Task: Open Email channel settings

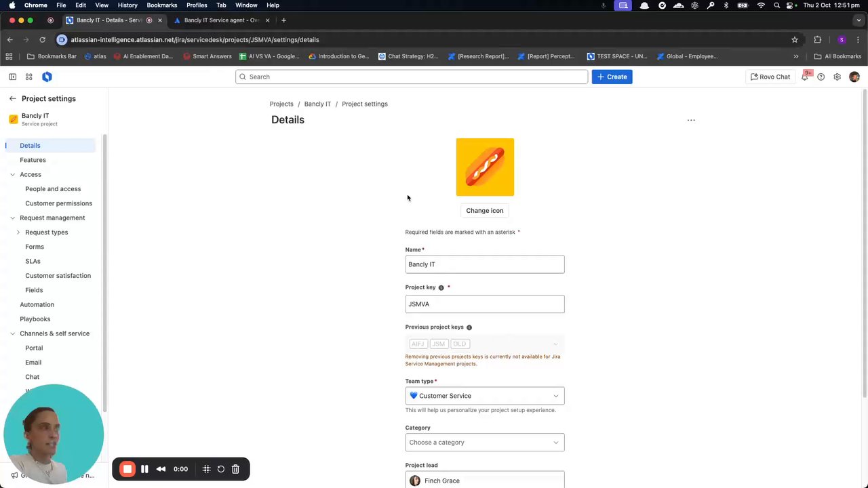Action: [33, 363]
